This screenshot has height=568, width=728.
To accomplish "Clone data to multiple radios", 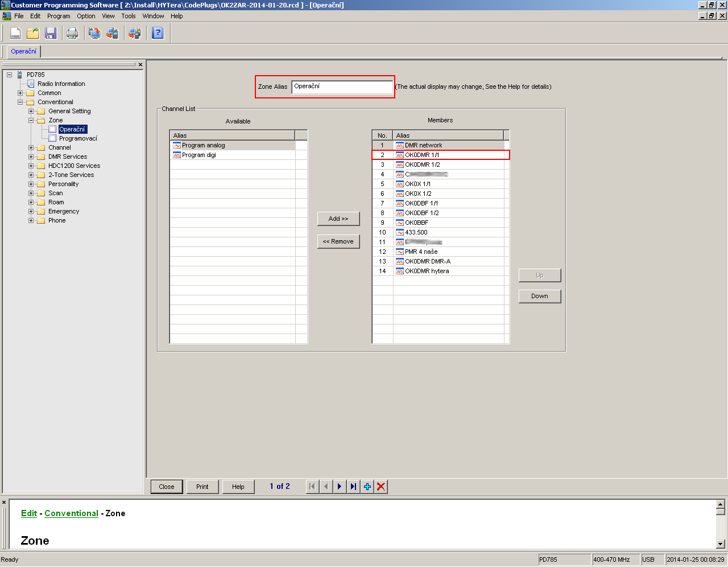I will click(x=135, y=33).
